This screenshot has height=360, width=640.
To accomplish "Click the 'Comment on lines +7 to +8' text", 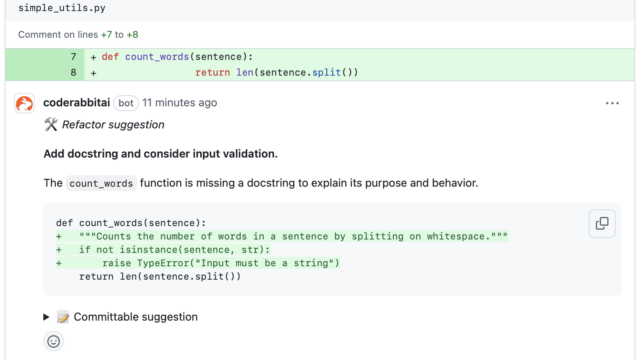I will point(78,35).
